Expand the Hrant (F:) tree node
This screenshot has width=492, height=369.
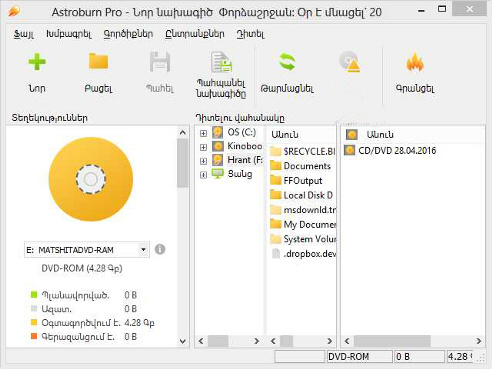[x=203, y=161]
